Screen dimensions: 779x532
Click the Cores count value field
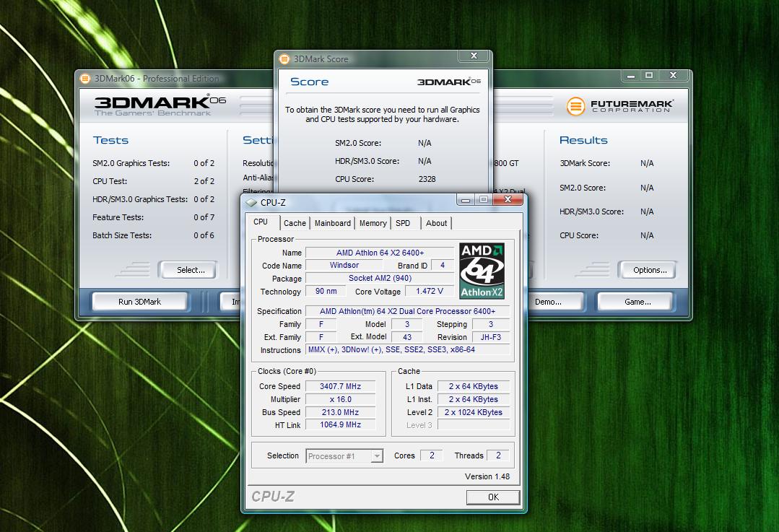coord(432,455)
